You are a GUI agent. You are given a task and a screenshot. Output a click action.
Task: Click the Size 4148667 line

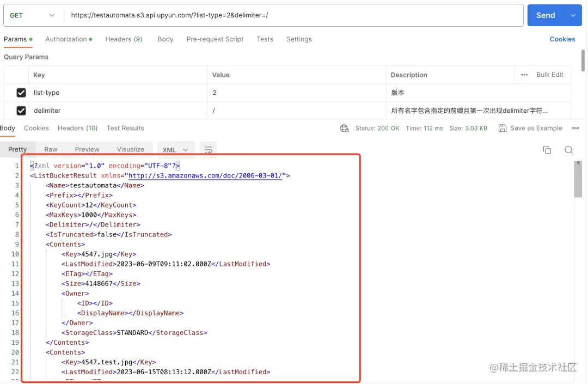(x=101, y=284)
